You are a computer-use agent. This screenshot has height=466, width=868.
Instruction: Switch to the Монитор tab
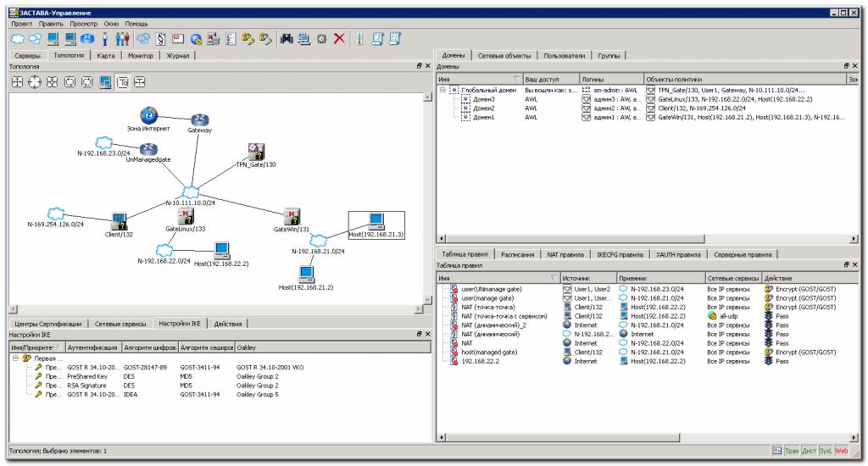point(141,55)
